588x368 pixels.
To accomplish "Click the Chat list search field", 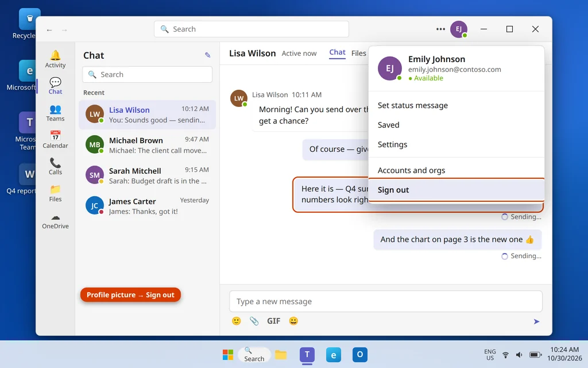I will pos(148,74).
